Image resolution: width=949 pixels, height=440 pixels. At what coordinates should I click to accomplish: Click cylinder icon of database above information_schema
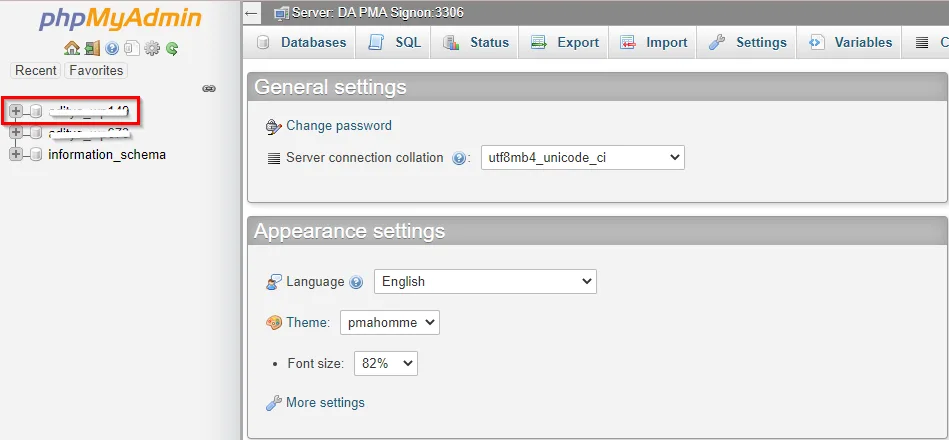pyautogui.click(x=36, y=133)
